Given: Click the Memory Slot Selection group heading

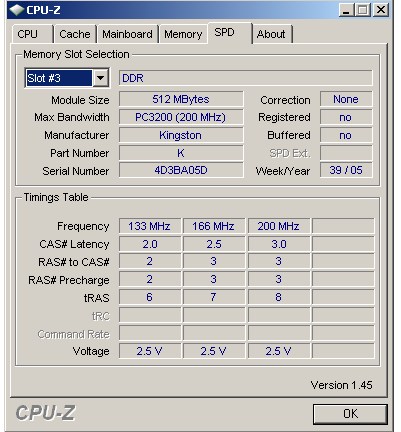Looking at the screenshot, I should [x=76, y=54].
